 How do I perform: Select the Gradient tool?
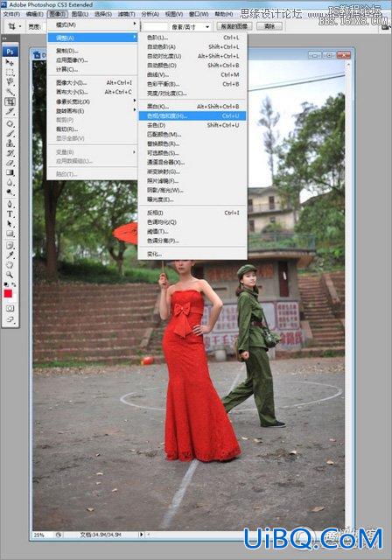(10, 172)
